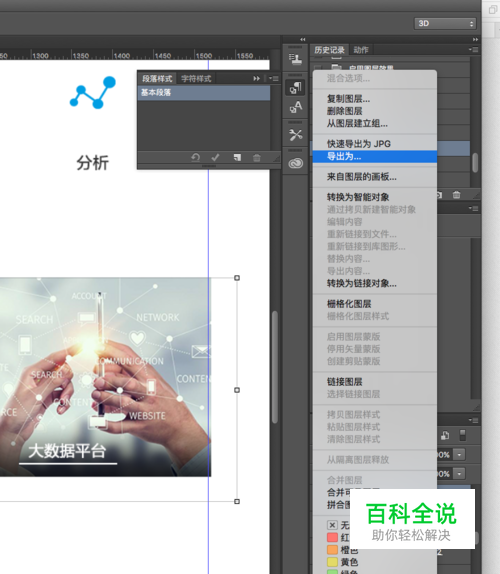
Task: Choose 快速导出为 JPG menu item
Action: tap(375, 144)
